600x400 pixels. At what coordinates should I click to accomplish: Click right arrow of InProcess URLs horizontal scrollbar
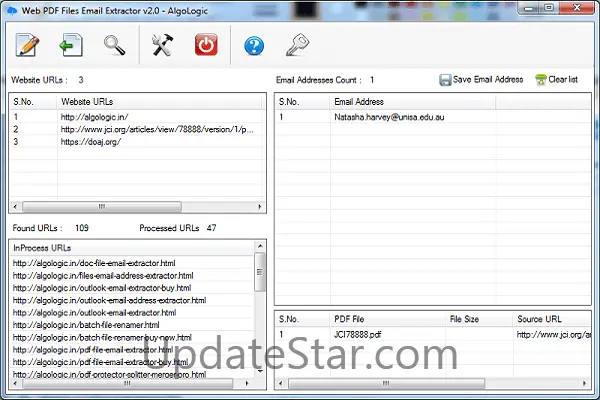[247, 383]
